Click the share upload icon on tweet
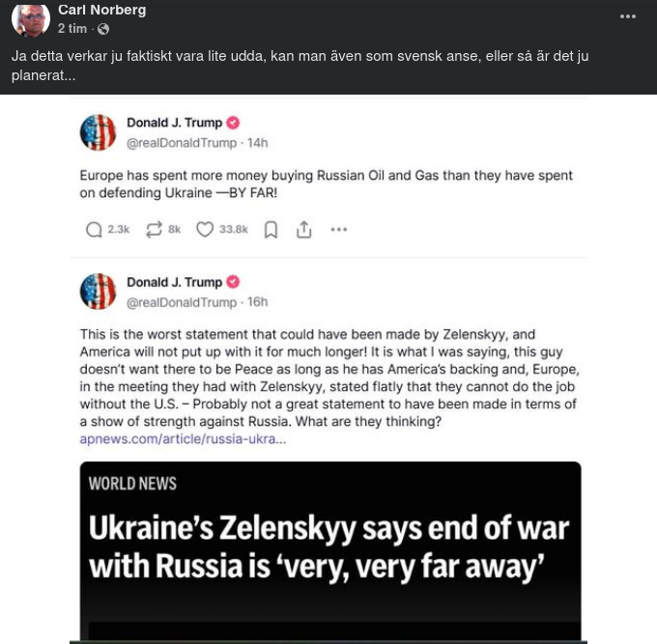 (304, 230)
